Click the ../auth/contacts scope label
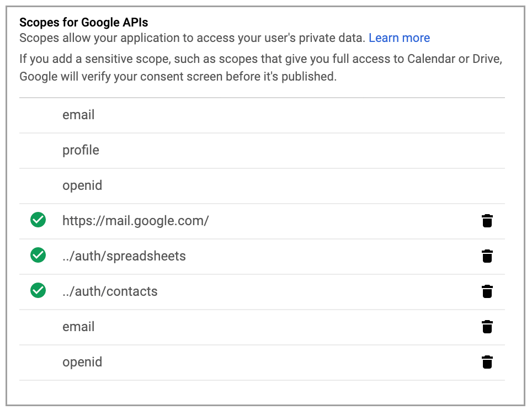Screen dimensions: 532x415 [x=110, y=291]
